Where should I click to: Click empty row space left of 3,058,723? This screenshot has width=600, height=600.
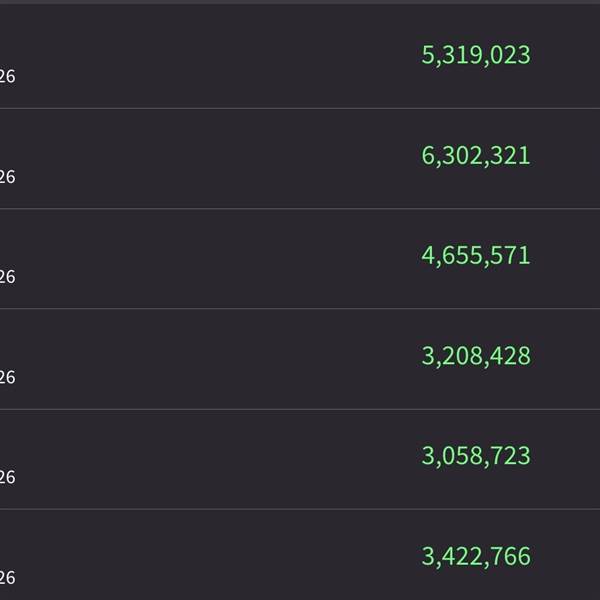coord(220,456)
